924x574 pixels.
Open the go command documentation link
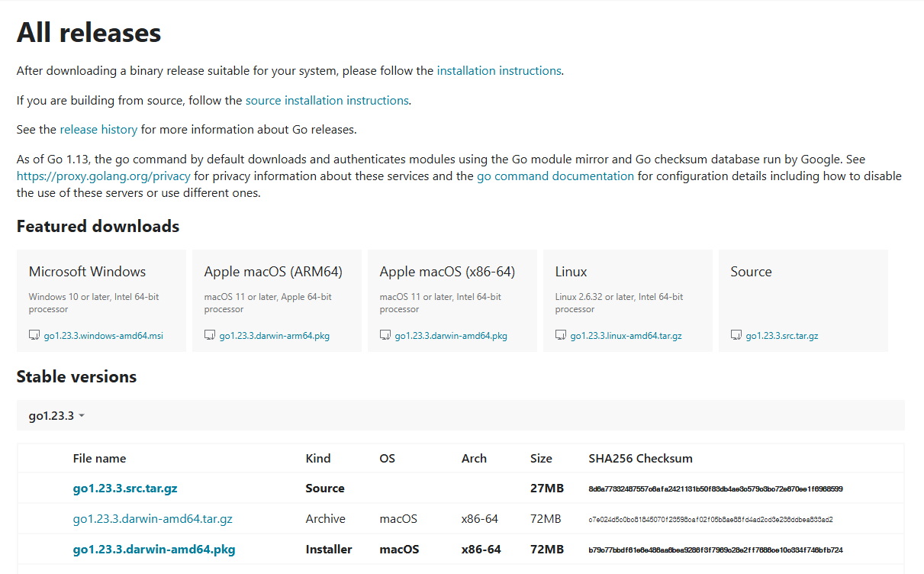point(555,176)
